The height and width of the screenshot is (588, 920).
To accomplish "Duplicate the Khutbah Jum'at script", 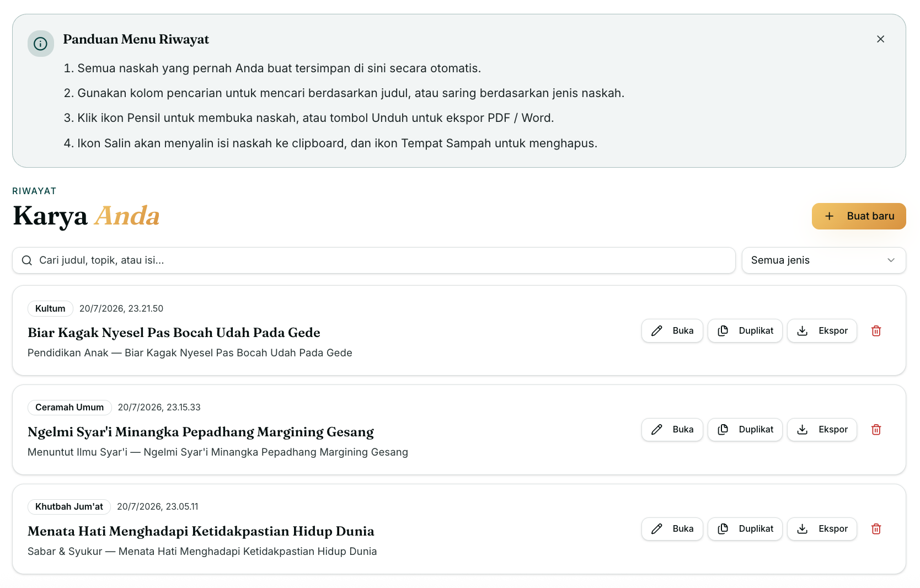I will click(745, 529).
